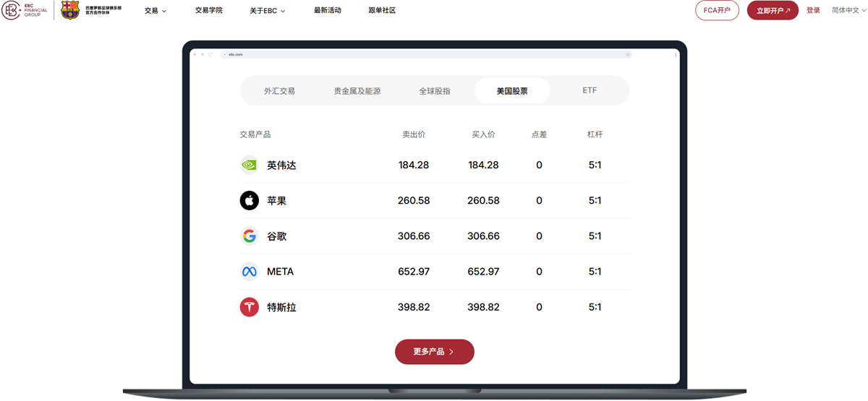Image resolution: width=868 pixels, height=401 pixels.
Task: Switch to the 外汇交易 tab
Action: click(x=279, y=91)
